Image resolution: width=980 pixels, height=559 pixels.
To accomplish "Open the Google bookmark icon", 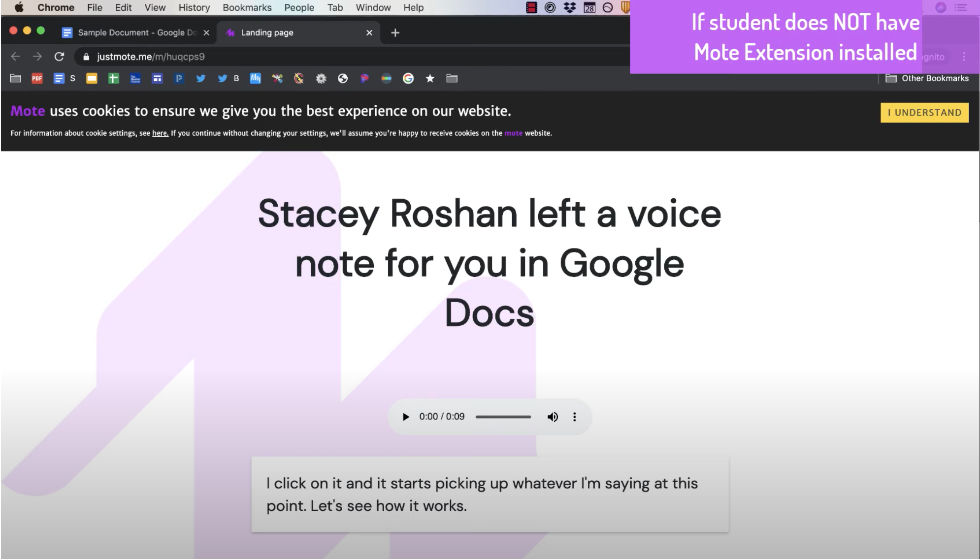I will click(408, 78).
